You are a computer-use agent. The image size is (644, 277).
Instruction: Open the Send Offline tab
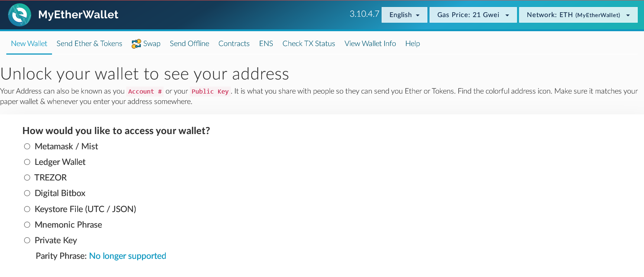[190, 43]
